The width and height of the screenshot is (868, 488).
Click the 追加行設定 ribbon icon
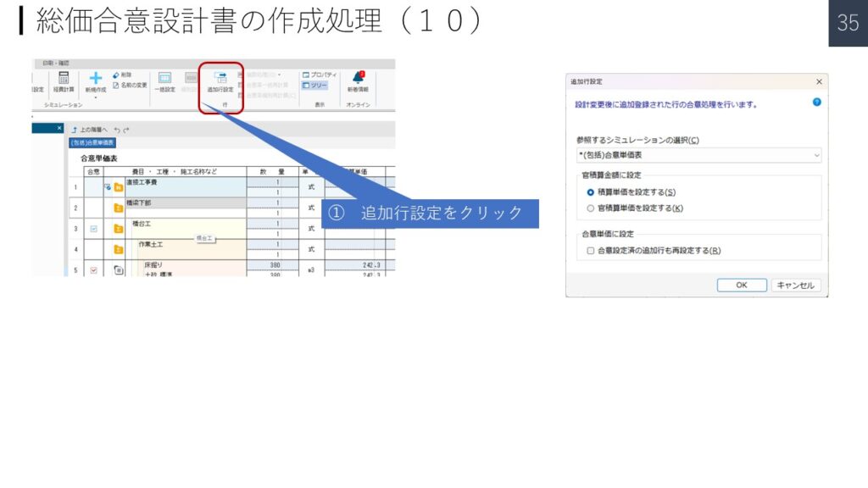[220, 80]
